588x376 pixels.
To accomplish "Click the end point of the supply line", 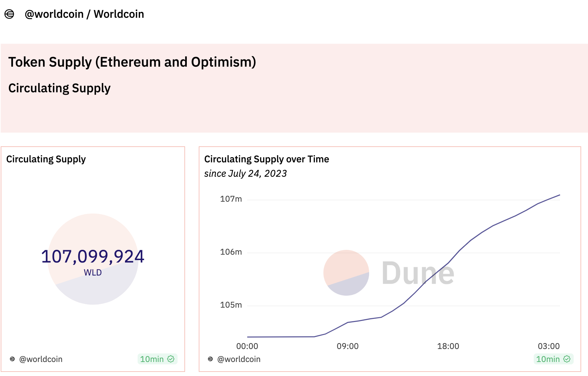I will pyautogui.click(x=560, y=195).
